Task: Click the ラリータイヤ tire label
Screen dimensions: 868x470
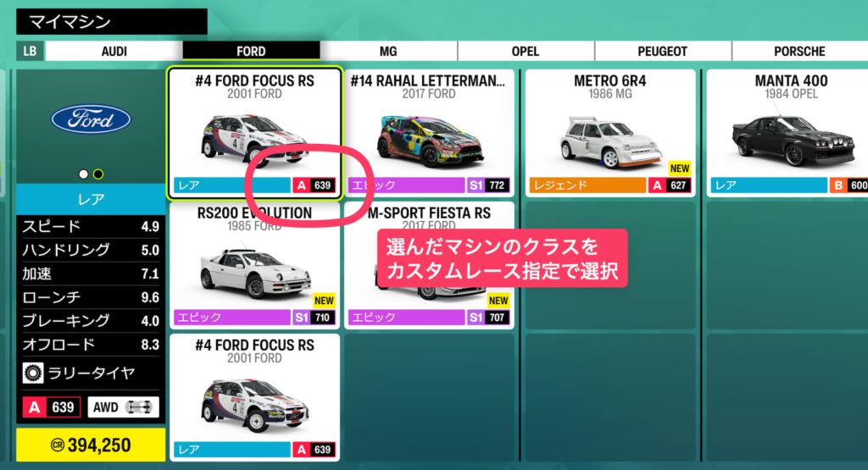Action: point(92,373)
